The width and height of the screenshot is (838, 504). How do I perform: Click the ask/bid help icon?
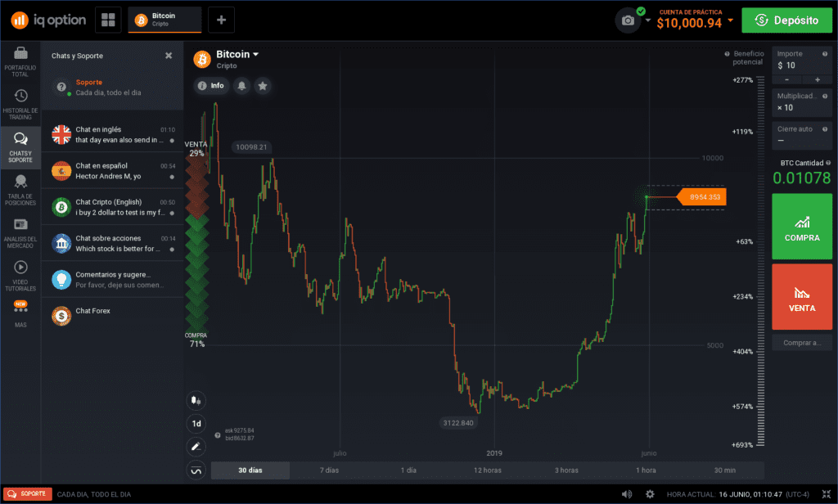pyautogui.click(x=218, y=435)
